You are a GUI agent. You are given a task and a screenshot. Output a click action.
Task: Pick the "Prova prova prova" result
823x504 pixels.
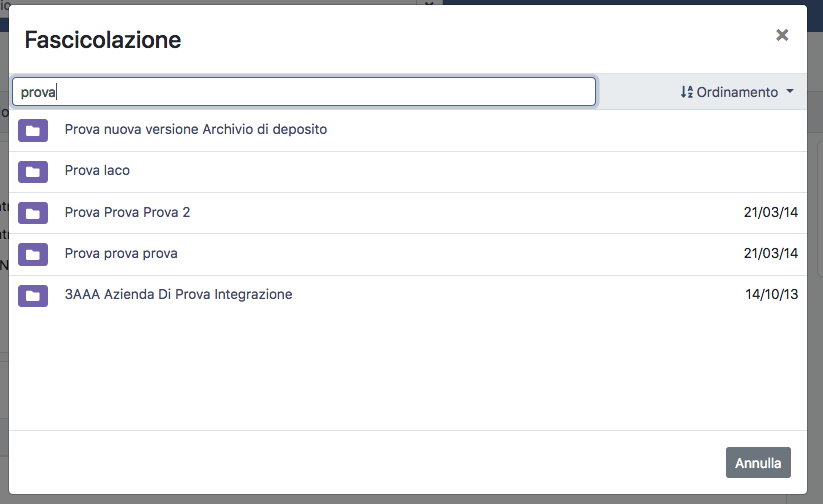click(121, 254)
